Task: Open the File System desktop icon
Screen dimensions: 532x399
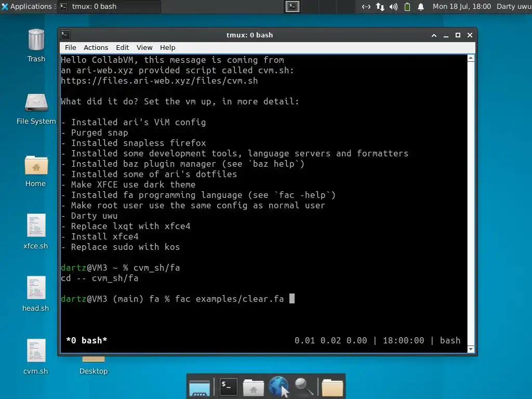Action: 36,102
